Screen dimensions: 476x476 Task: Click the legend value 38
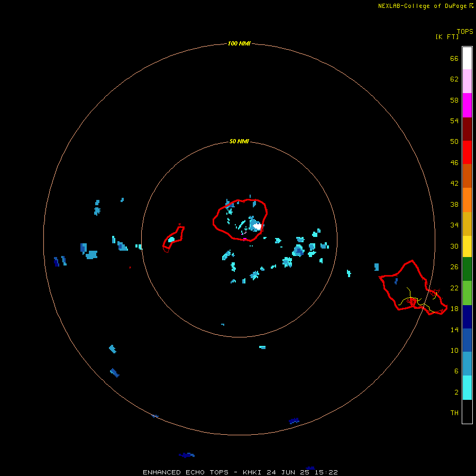click(x=454, y=204)
